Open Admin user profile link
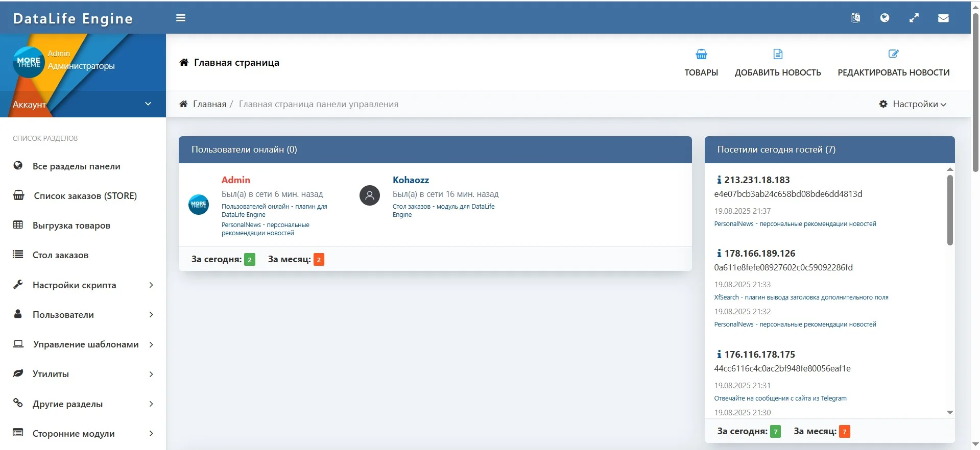 pyautogui.click(x=235, y=180)
